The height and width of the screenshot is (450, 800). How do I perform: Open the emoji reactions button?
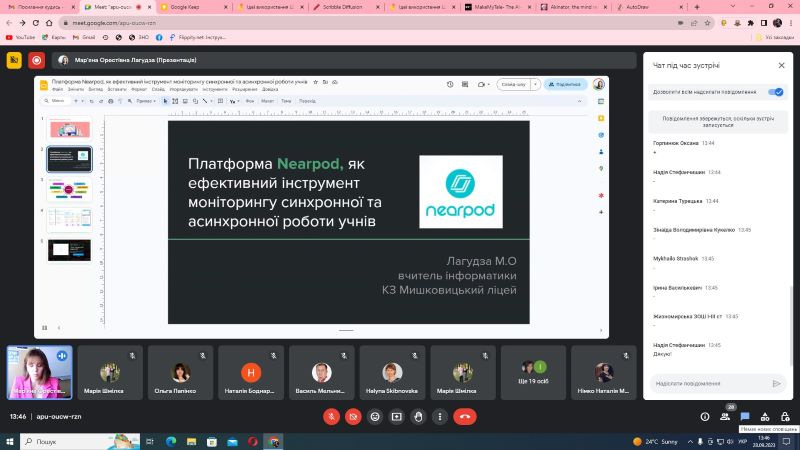click(x=375, y=416)
